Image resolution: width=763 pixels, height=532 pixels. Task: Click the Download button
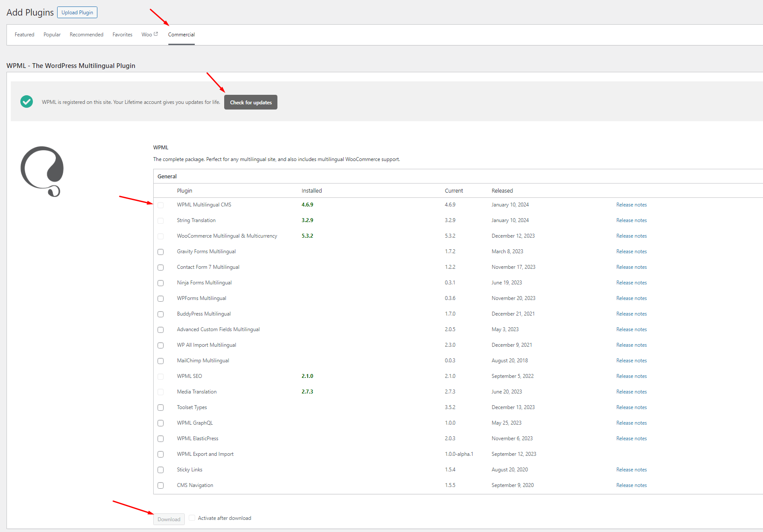(169, 519)
